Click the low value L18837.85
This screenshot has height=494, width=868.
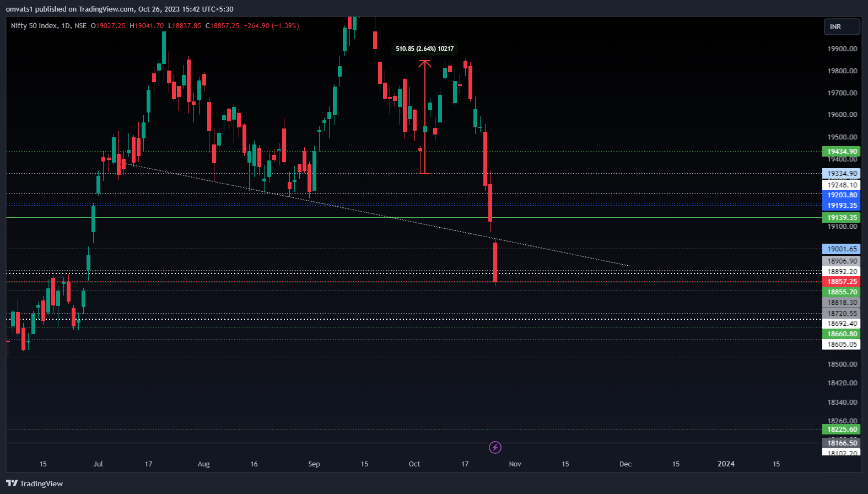point(185,26)
